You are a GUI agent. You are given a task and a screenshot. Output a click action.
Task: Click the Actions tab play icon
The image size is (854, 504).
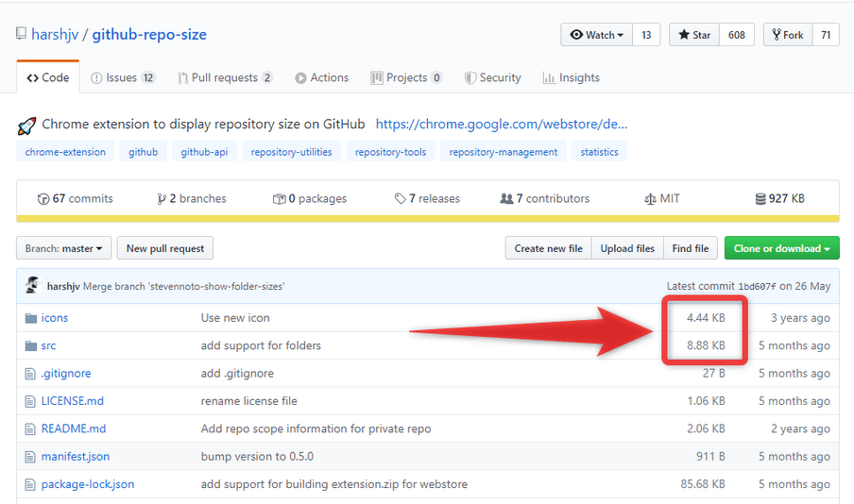(300, 77)
